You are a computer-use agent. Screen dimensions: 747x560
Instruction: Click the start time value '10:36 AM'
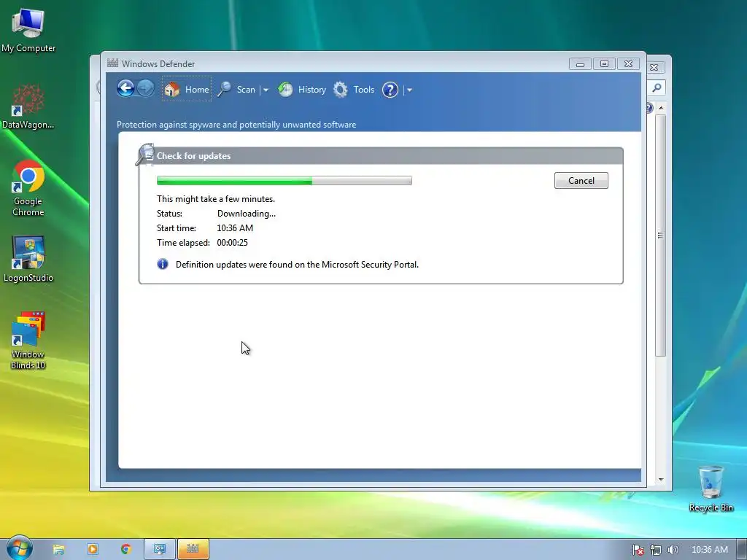point(235,228)
